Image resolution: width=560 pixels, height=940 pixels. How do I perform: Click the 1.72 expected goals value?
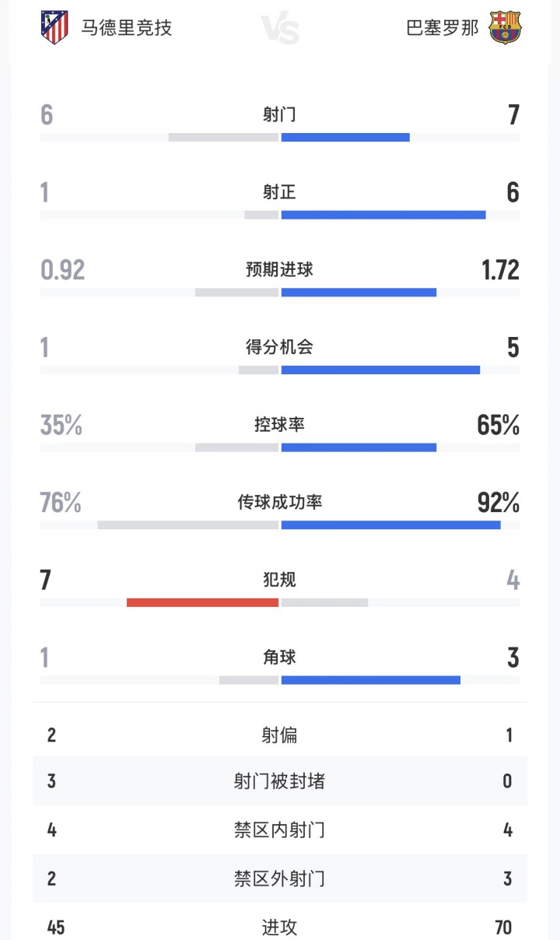click(499, 270)
